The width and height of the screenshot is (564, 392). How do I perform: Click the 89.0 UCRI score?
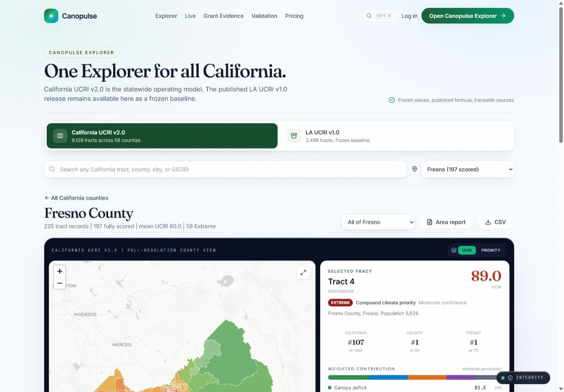pyautogui.click(x=486, y=276)
